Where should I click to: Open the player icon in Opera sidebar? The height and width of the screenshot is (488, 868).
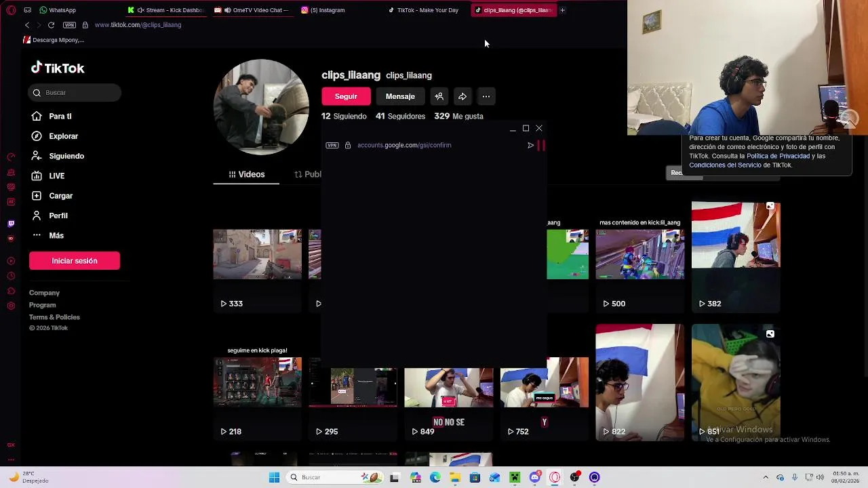point(11,261)
